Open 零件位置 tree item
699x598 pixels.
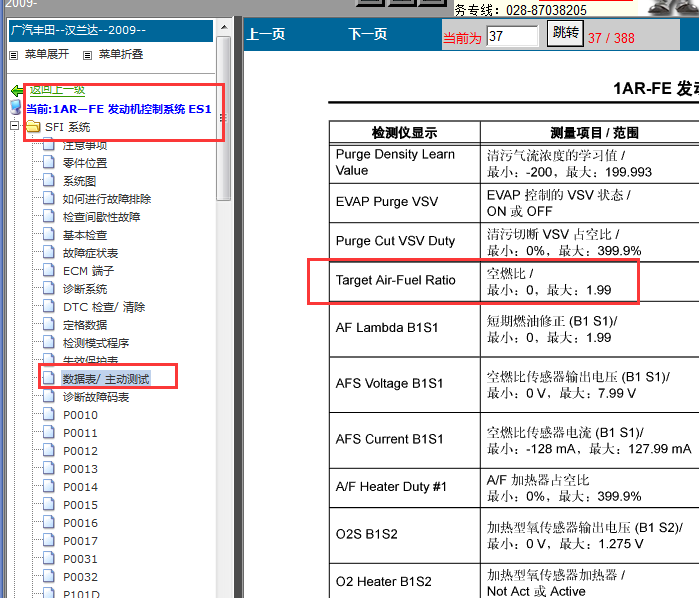click(x=85, y=163)
